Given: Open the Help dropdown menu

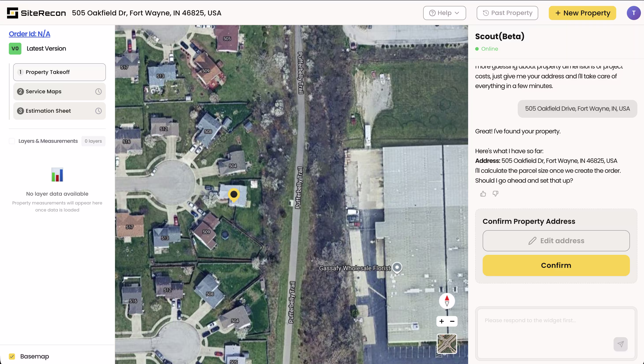Looking at the screenshot, I should pos(444,13).
